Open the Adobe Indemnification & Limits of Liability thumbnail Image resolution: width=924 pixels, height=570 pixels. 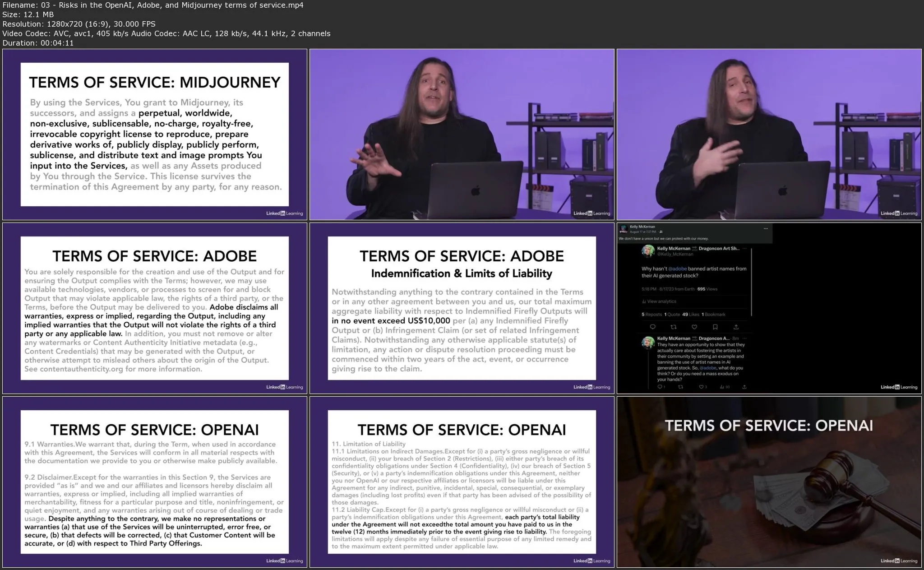462,308
